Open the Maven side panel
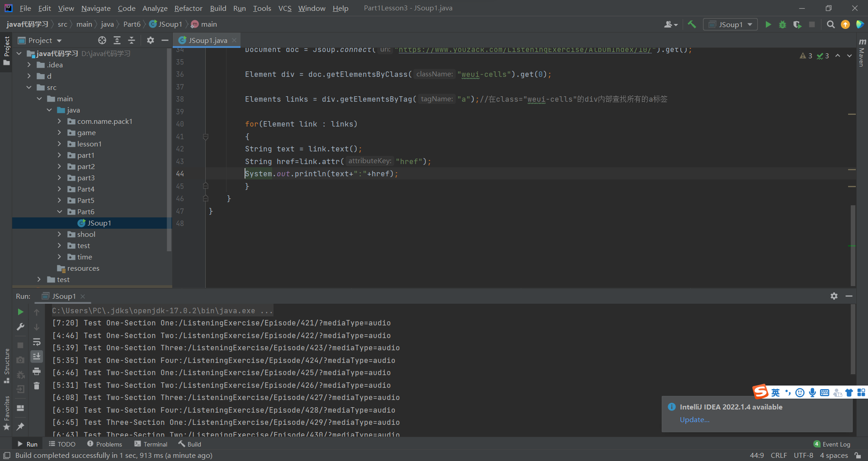Screen dimensions: 868x461 (x=862, y=53)
